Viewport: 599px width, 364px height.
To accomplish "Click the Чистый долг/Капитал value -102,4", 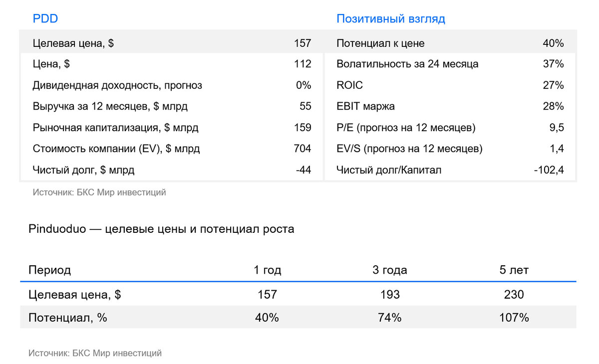I will pyautogui.click(x=549, y=170).
